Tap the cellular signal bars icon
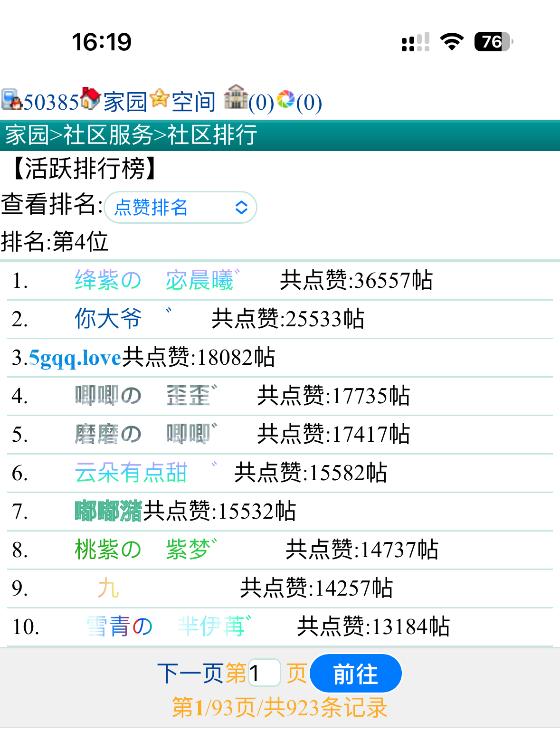Image resolution: width=560 pixels, height=731 pixels. (416, 42)
